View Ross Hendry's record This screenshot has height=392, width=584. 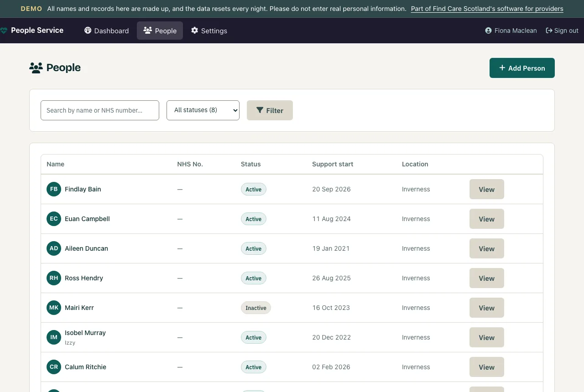487,278
